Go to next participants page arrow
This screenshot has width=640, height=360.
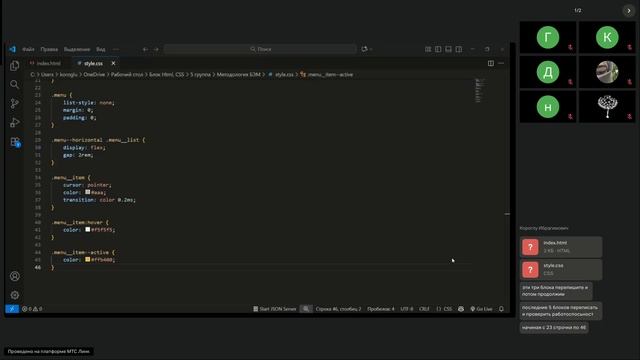point(629,11)
